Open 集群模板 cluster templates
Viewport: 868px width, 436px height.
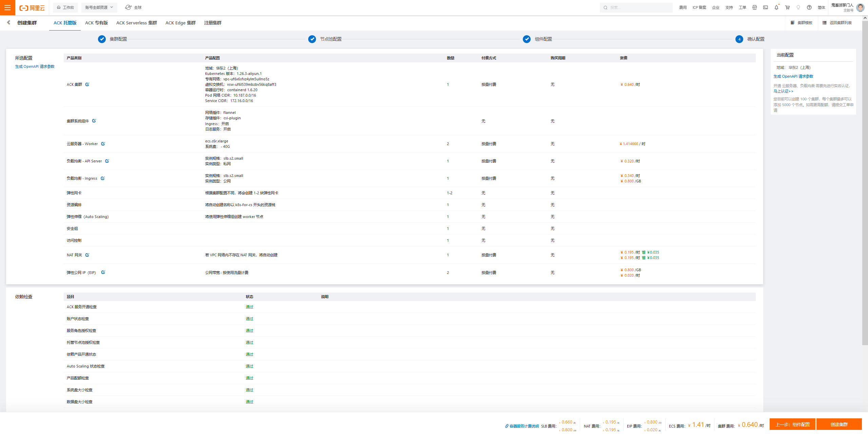click(x=801, y=23)
